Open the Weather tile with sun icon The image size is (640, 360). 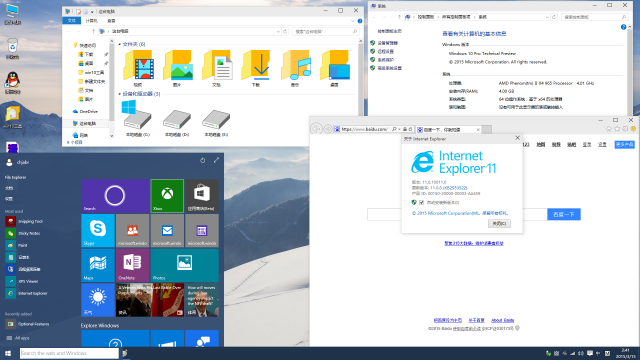click(98, 300)
